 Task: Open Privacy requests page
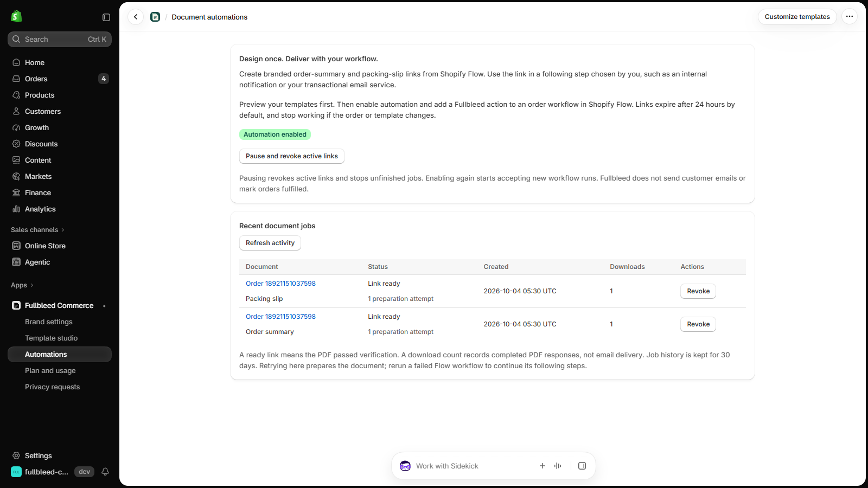click(53, 387)
